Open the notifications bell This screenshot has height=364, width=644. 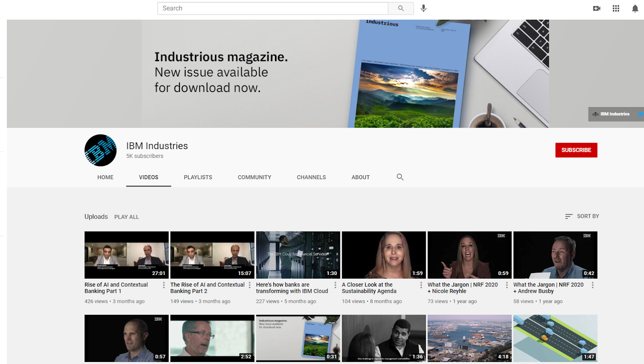pyautogui.click(x=635, y=8)
